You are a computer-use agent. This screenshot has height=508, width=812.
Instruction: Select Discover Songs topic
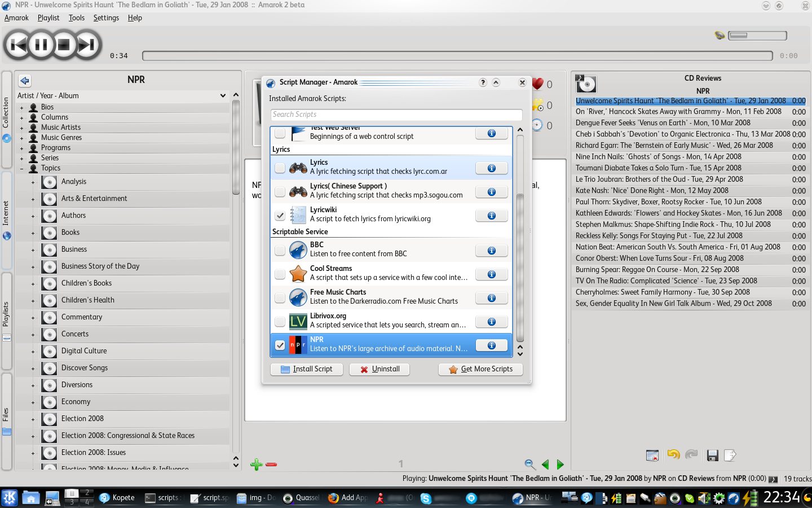click(85, 368)
